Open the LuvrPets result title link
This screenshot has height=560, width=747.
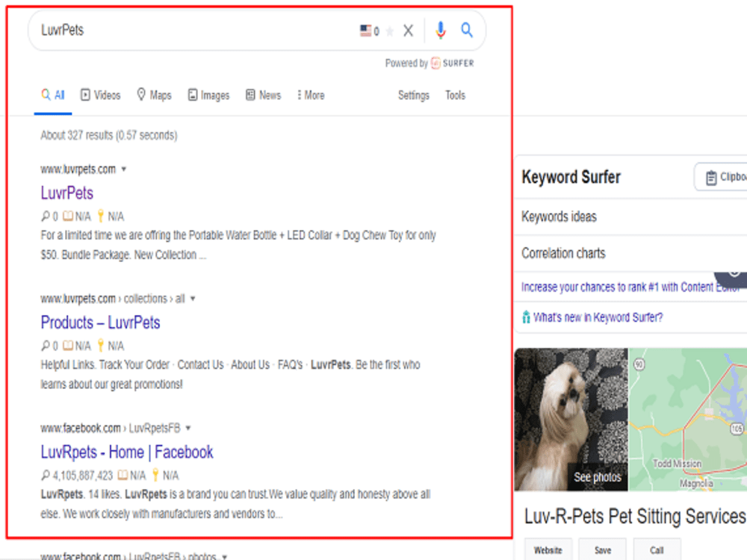(x=67, y=193)
